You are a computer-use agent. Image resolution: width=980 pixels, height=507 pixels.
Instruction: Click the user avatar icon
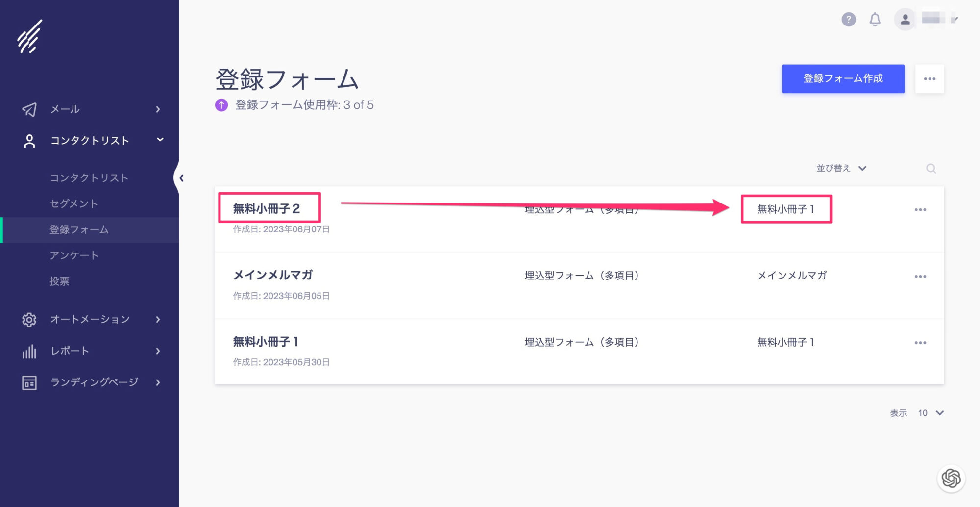point(905,20)
